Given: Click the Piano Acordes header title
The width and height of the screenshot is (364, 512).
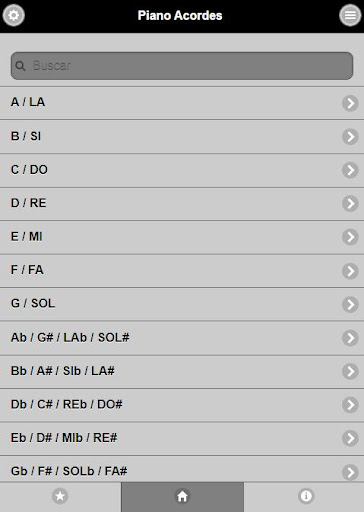Looking at the screenshot, I should coord(180,16).
